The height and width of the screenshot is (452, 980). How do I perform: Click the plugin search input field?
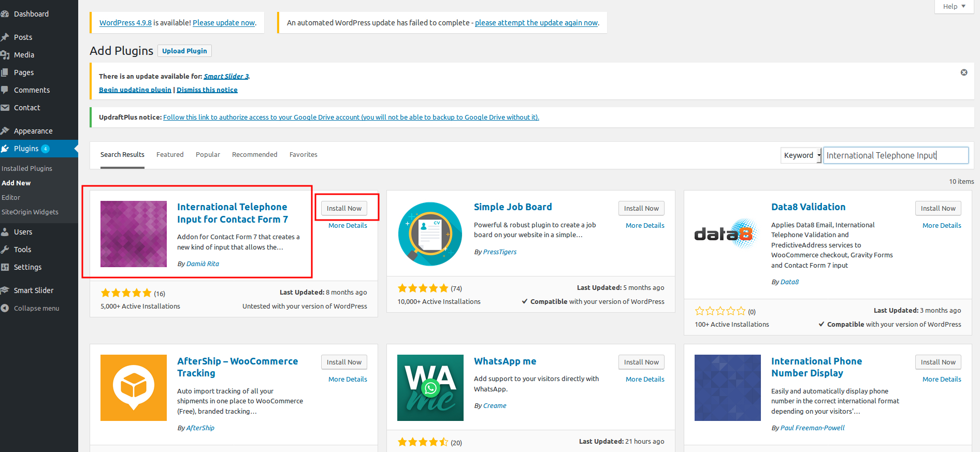pyautogui.click(x=896, y=155)
